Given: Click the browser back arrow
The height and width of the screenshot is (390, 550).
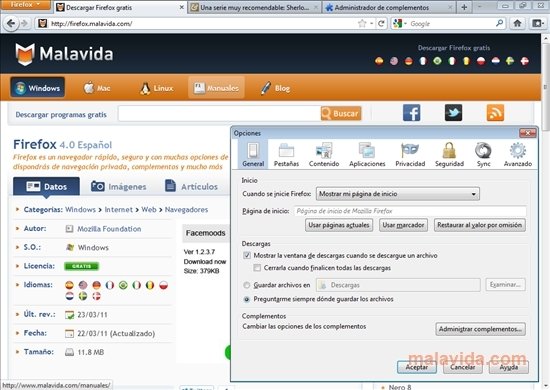Looking at the screenshot, I should (11, 23).
